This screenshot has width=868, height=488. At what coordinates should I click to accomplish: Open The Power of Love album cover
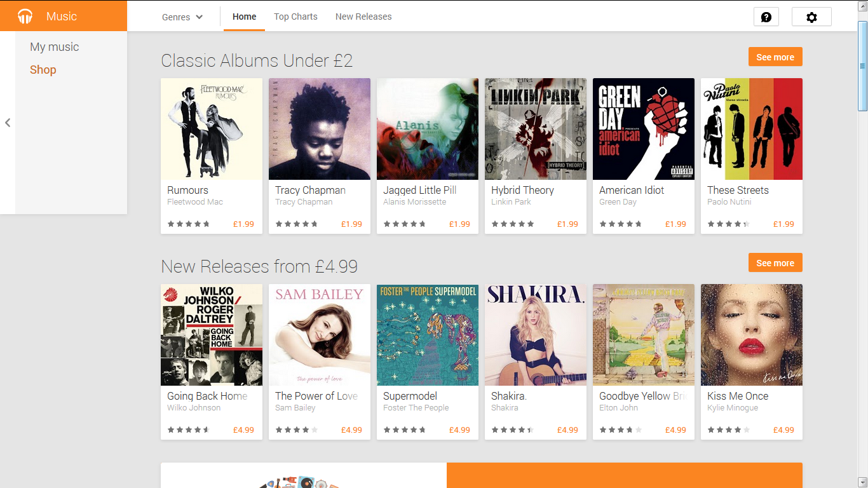pyautogui.click(x=320, y=335)
